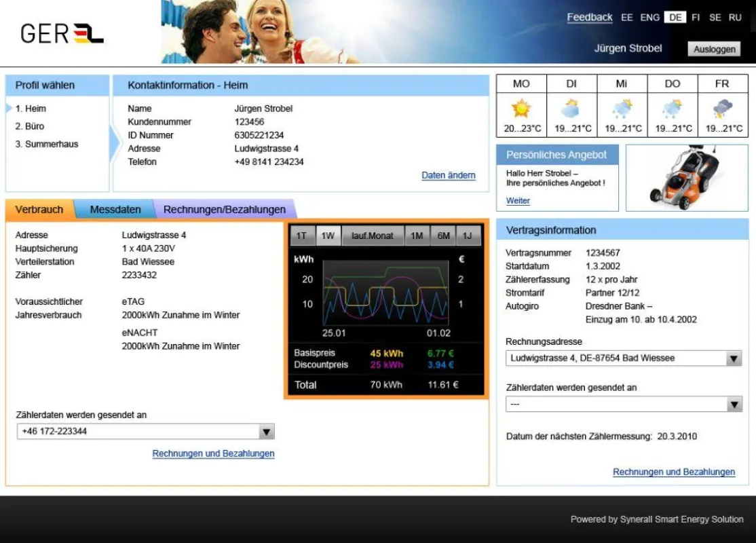The image size is (756, 543).
Task: Select the 6M chart range
Action: coord(444,236)
